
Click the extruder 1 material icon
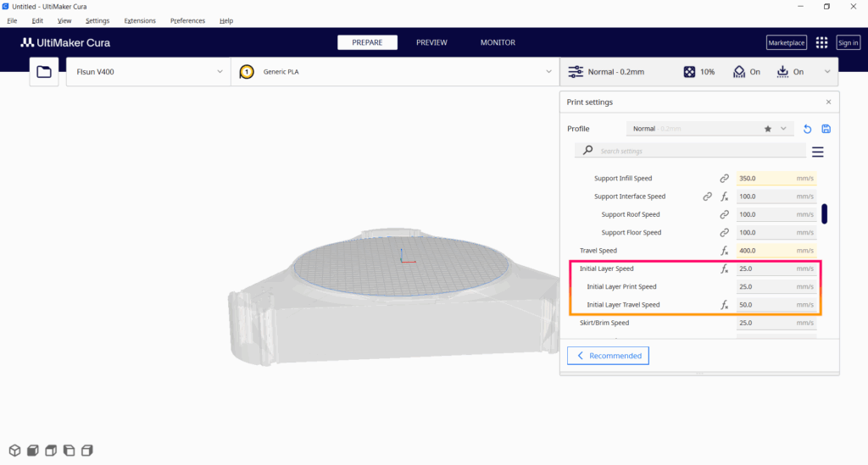point(247,72)
